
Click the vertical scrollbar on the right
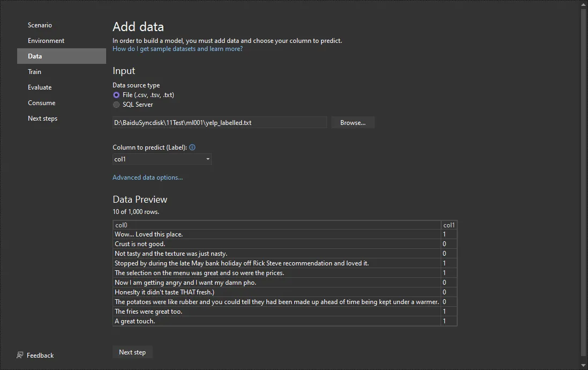pyautogui.click(x=584, y=182)
